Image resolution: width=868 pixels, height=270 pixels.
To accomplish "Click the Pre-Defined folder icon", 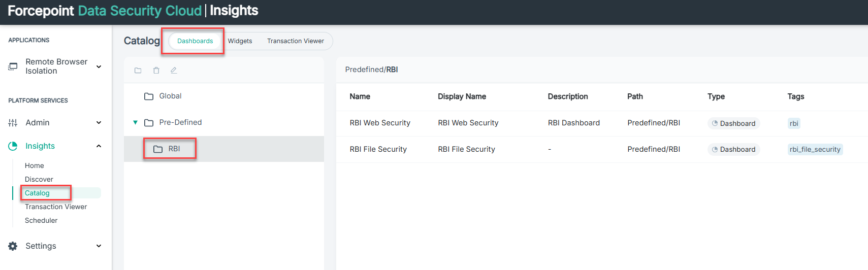I will [x=149, y=123].
